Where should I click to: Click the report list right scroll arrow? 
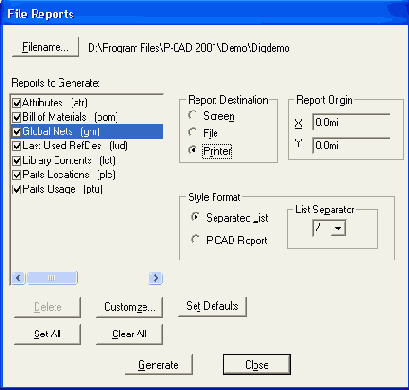(x=156, y=278)
